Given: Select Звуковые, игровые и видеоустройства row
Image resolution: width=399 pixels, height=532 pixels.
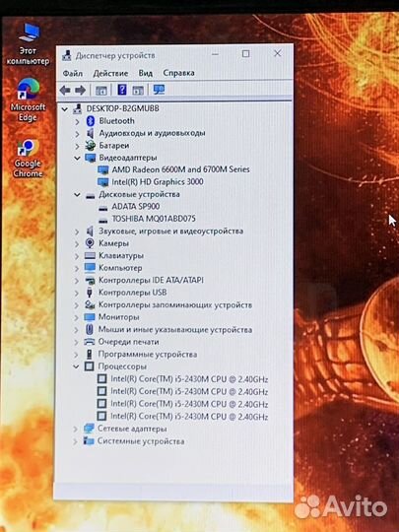Looking at the screenshot, I should 171,232.
